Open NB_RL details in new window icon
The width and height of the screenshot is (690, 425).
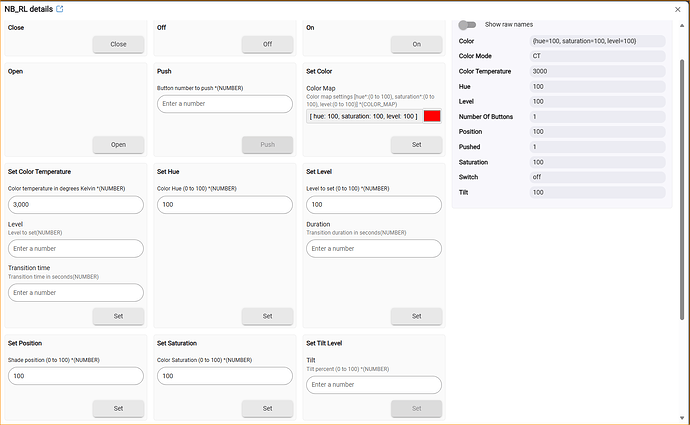click(x=59, y=9)
